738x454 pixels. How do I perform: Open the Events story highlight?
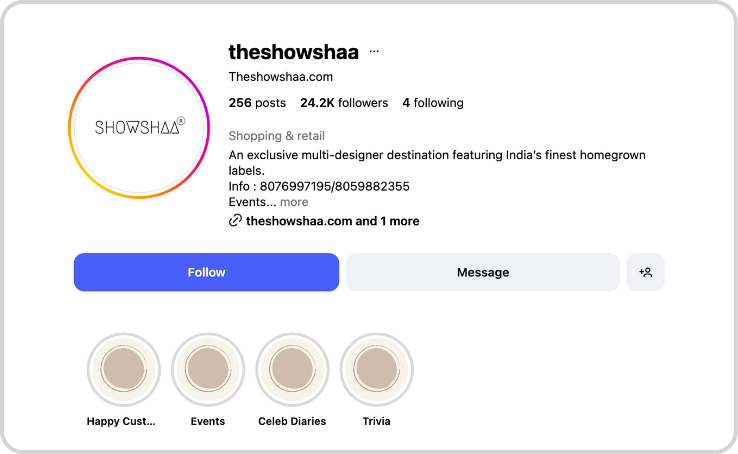pos(208,370)
